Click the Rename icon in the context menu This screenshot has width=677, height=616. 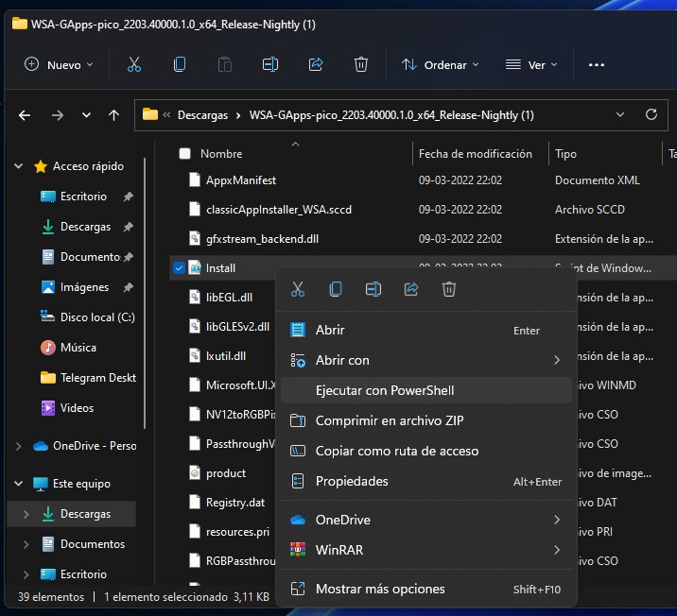pyautogui.click(x=373, y=289)
